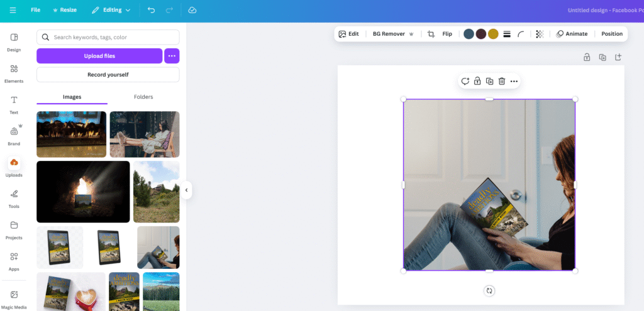Select the corner rounding icon

pyautogui.click(x=521, y=34)
